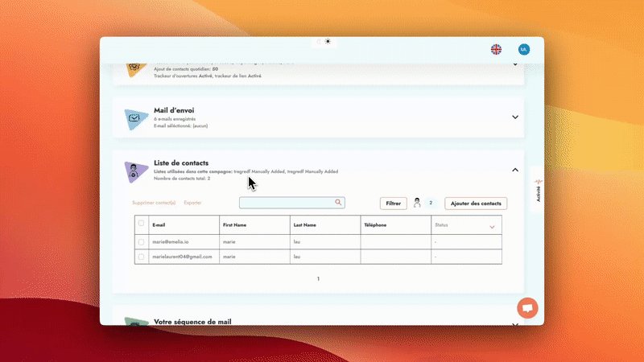Image resolution: width=644 pixels, height=362 pixels.
Task: Click the Filtrer button
Action: pos(394,204)
